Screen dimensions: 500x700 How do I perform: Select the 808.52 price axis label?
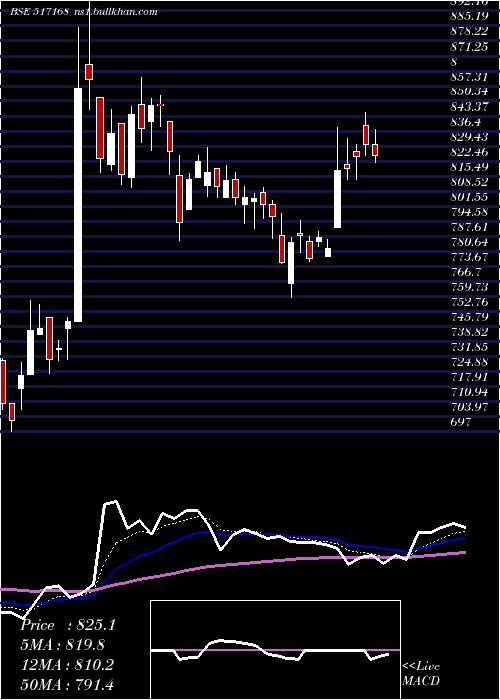coord(470,182)
